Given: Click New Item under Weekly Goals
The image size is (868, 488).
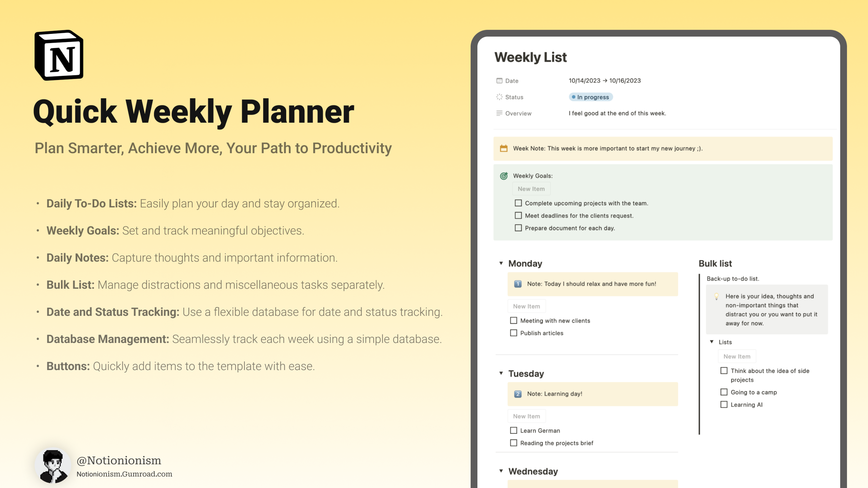Looking at the screenshot, I should (x=531, y=189).
